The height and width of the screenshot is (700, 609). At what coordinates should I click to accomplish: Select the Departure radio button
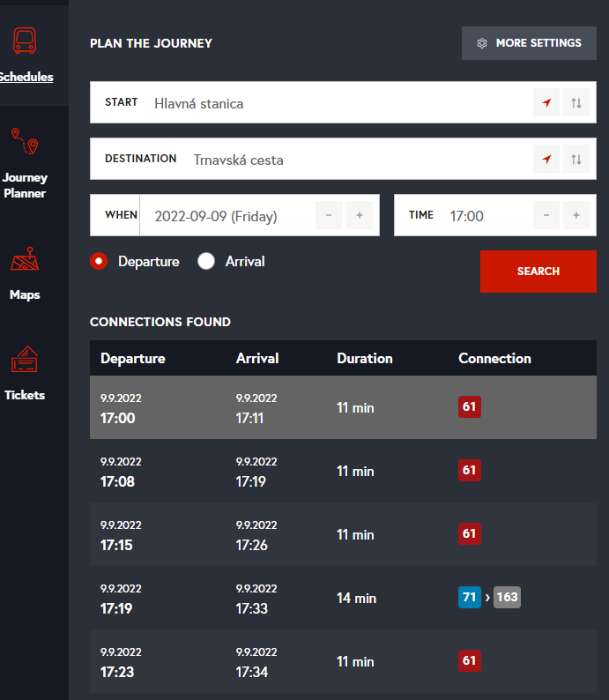tap(100, 261)
